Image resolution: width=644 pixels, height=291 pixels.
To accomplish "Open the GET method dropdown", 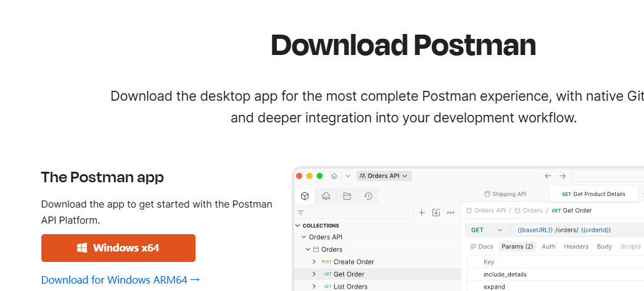I will [487, 230].
